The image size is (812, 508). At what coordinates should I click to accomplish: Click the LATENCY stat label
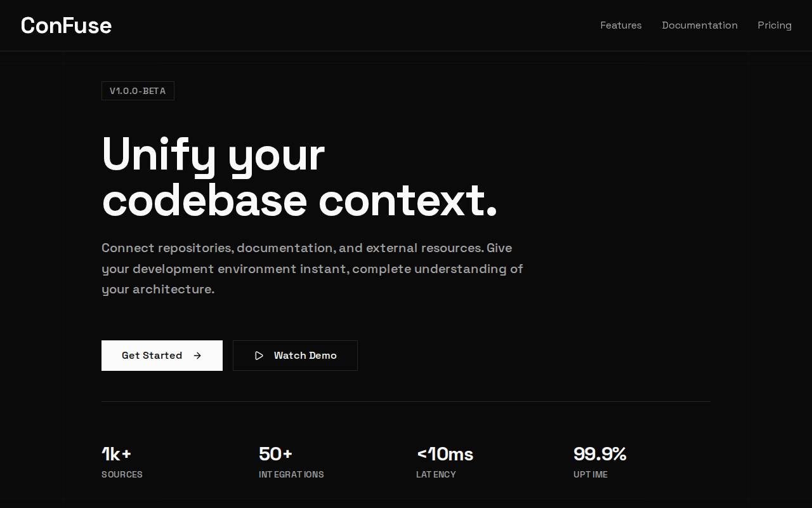[x=436, y=474]
